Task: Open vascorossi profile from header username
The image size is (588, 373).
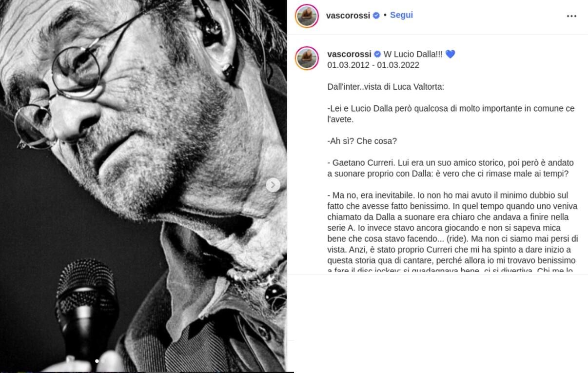Action: [x=348, y=16]
